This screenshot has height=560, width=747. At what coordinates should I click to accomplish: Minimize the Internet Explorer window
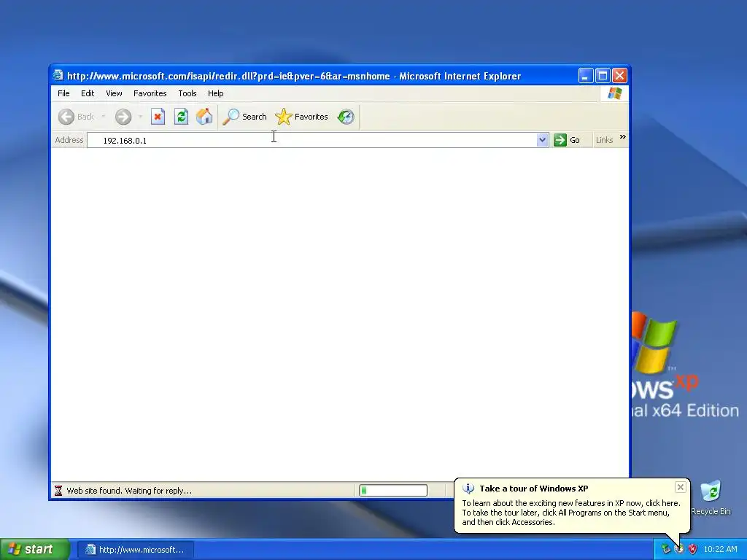(586, 75)
